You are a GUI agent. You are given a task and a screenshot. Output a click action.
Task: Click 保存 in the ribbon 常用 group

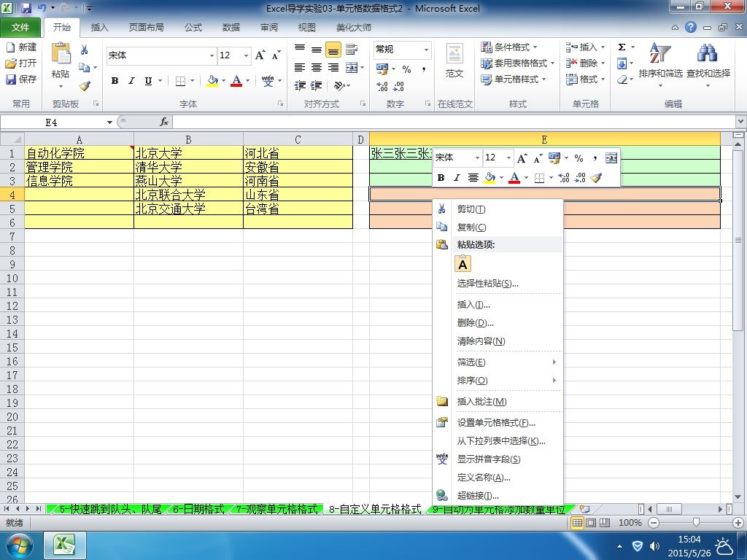tap(21, 79)
